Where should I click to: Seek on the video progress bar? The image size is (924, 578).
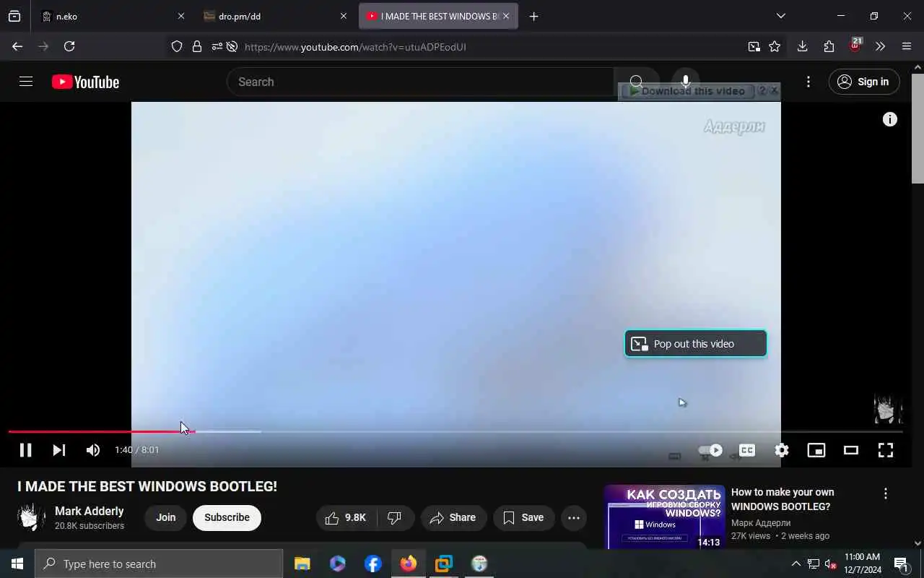[x=456, y=431]
